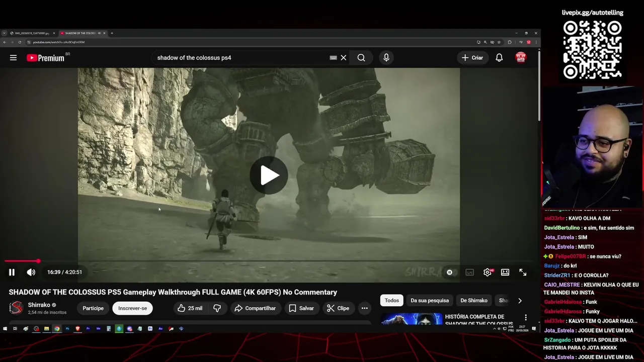
Task: Open Brave browser from the taskbar
Action: [x=77, y=329]
